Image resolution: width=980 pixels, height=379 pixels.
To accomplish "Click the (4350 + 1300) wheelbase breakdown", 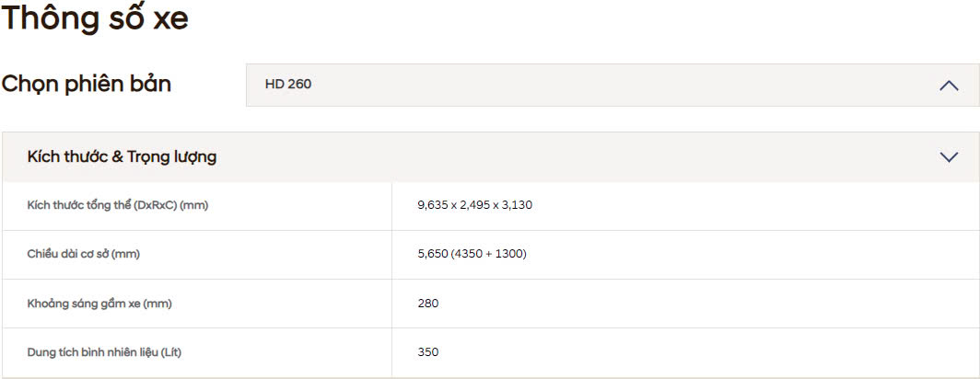I will (x=489, y=254).
